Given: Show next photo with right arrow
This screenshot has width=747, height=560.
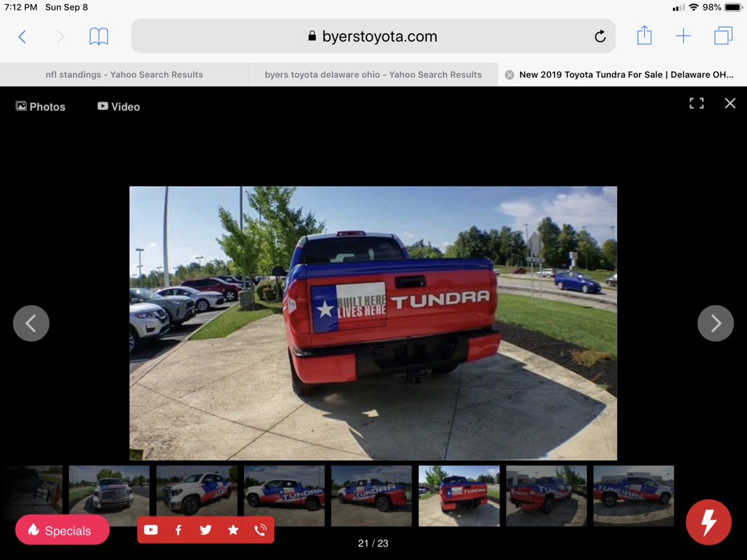Looking at the screenshot, I should (x=715, y=323).
